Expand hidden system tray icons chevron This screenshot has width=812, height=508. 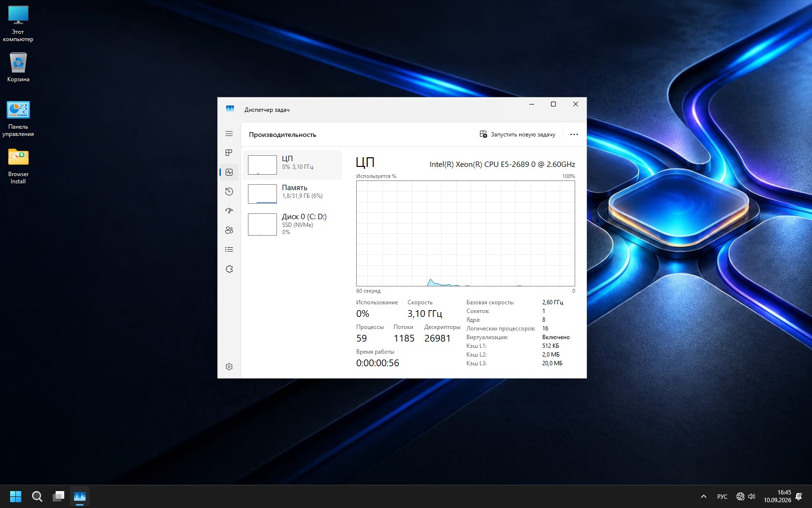tap(704, 496)
